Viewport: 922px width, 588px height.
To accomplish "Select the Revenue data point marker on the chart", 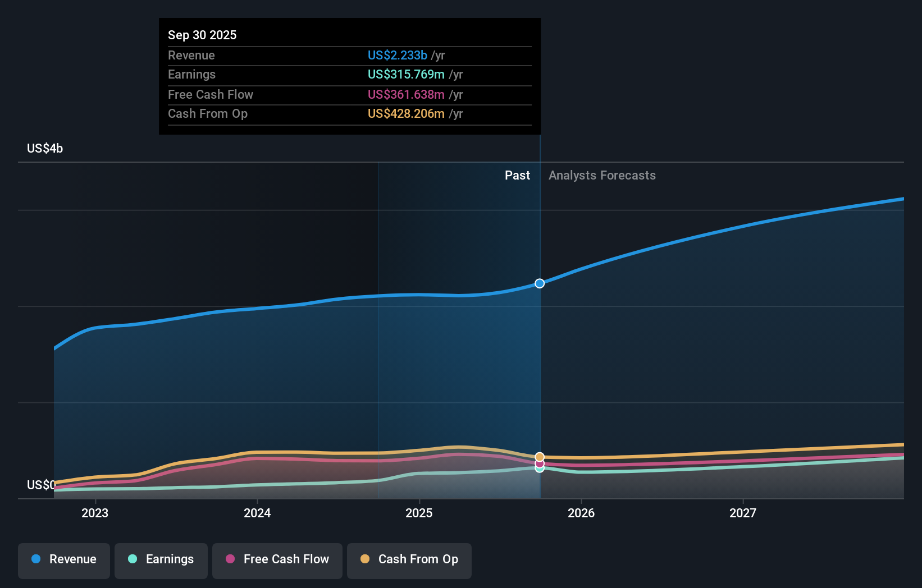I will click(540, 283).
